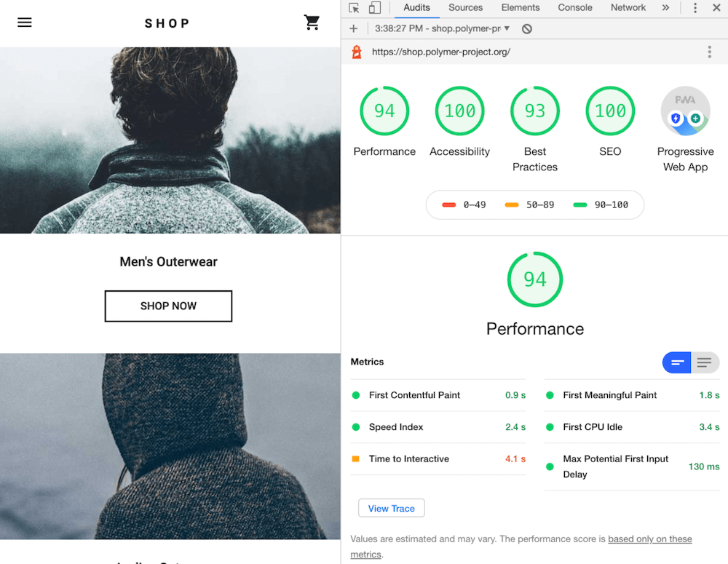Switch to the Audits tab
The image size is (728, 564).
[x=416, y=8]
